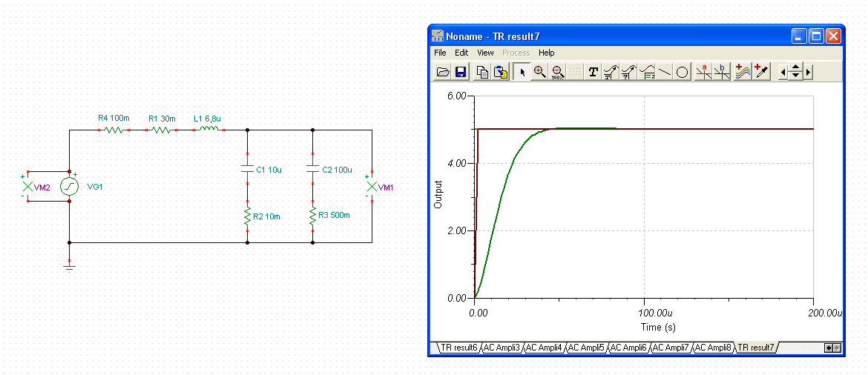This screenshot has width=868, height=375.
Task: Click the '4.00' y-axis value
Action: [457, 163]
